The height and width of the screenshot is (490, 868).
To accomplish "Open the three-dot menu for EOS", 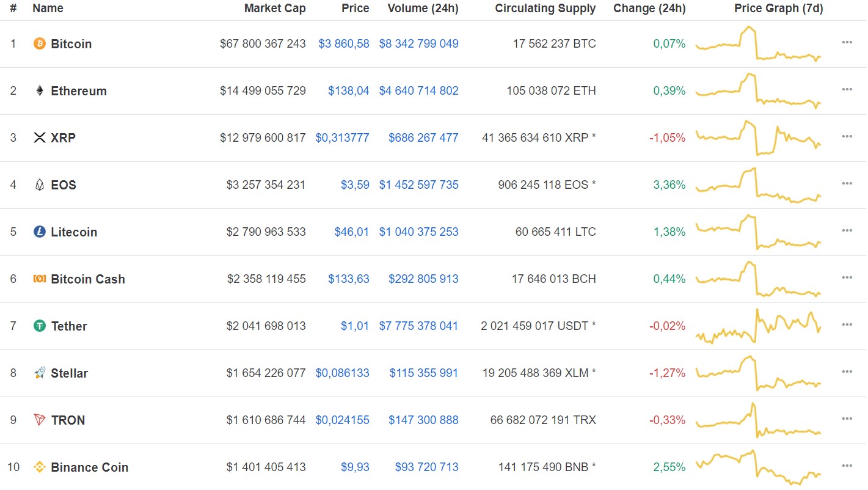I will coord(847,183).
